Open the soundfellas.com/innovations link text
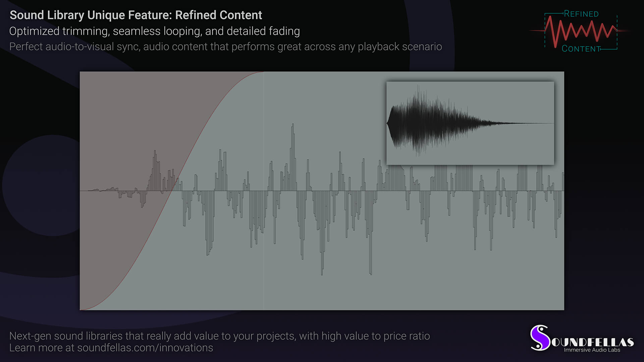This screenshot has height=362, width=644. [x=145, y=348]
